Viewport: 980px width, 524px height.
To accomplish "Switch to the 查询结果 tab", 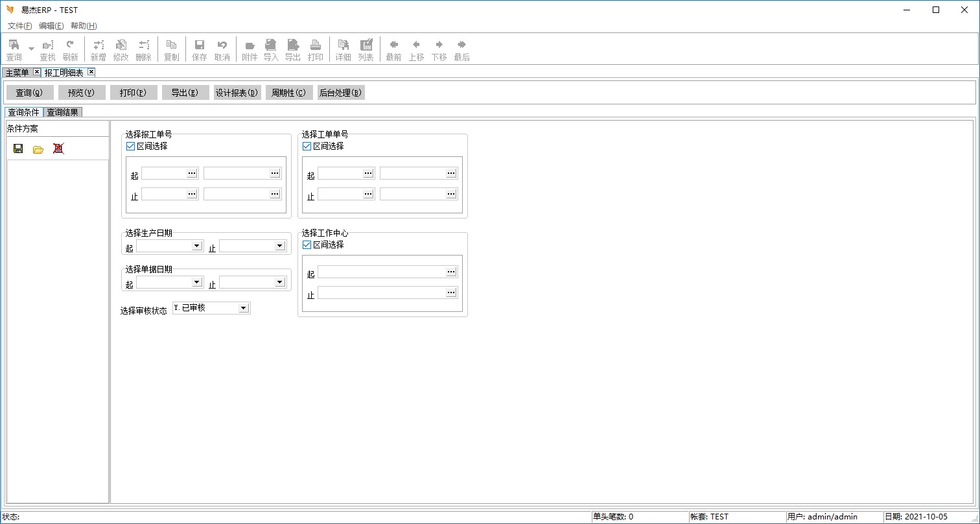I will pyautogui.click(x=62, y=112).
